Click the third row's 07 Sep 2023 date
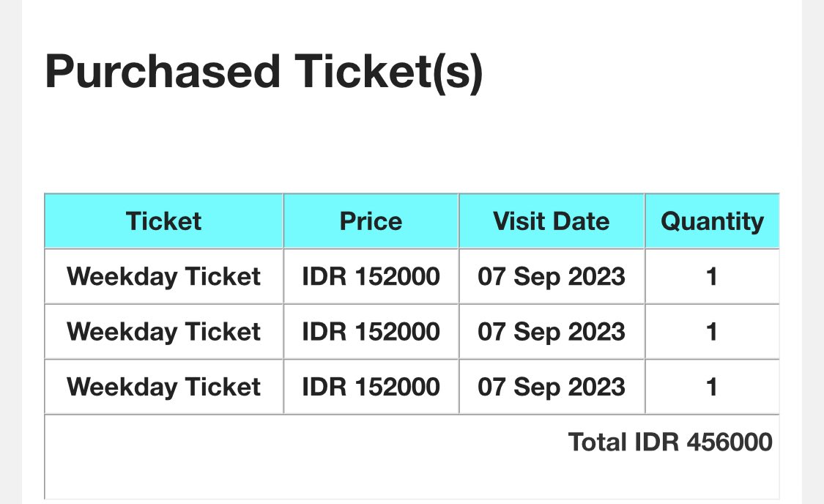824x504 pixels. pyautogui.click(x=552, y=387)
